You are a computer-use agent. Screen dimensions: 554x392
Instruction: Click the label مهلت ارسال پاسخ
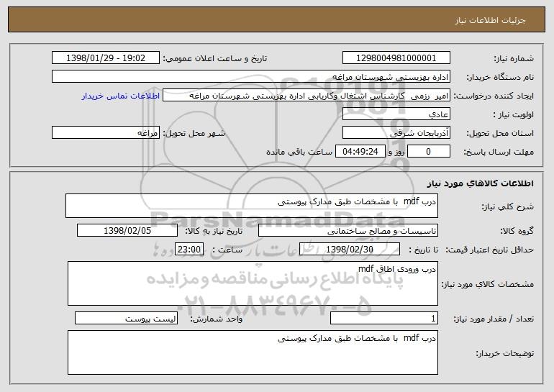coord(499,152)
